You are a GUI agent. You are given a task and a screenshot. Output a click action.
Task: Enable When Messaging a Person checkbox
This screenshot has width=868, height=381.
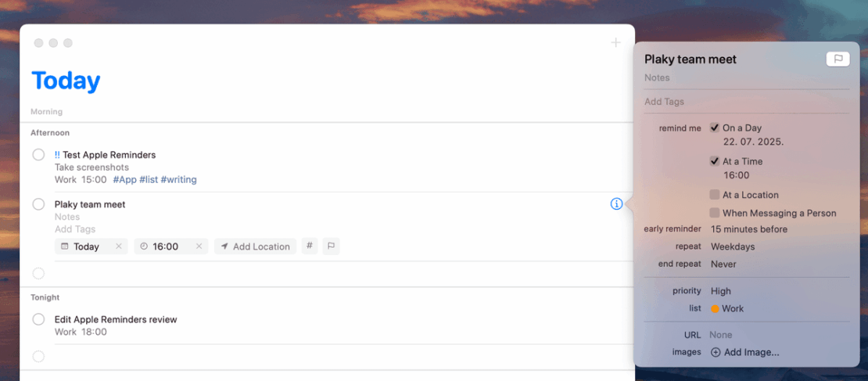(714, 213)
